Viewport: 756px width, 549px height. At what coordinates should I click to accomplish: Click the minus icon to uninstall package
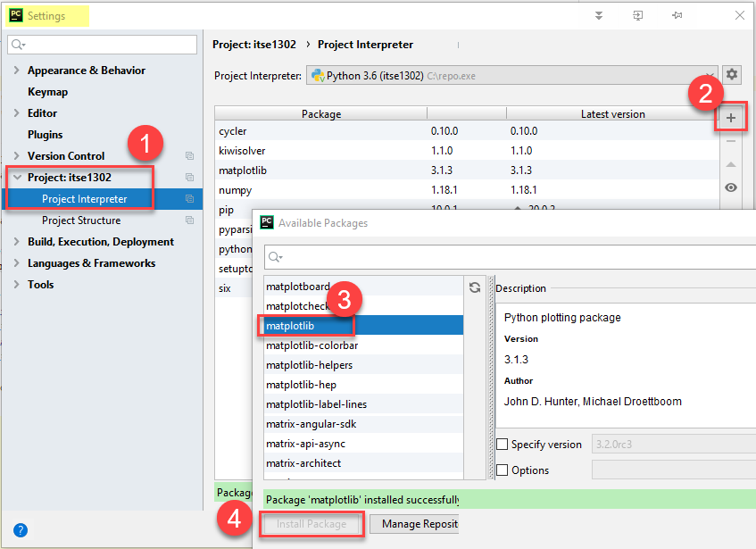point(731,141)
